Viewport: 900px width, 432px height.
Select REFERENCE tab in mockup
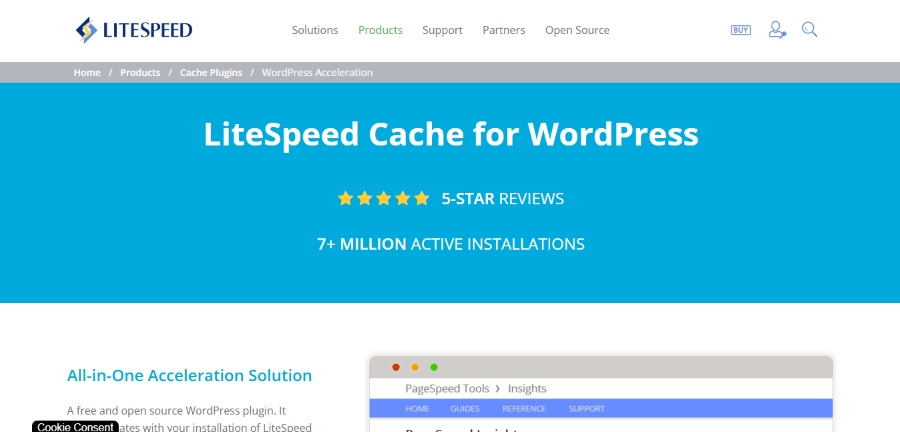point(524,409)
